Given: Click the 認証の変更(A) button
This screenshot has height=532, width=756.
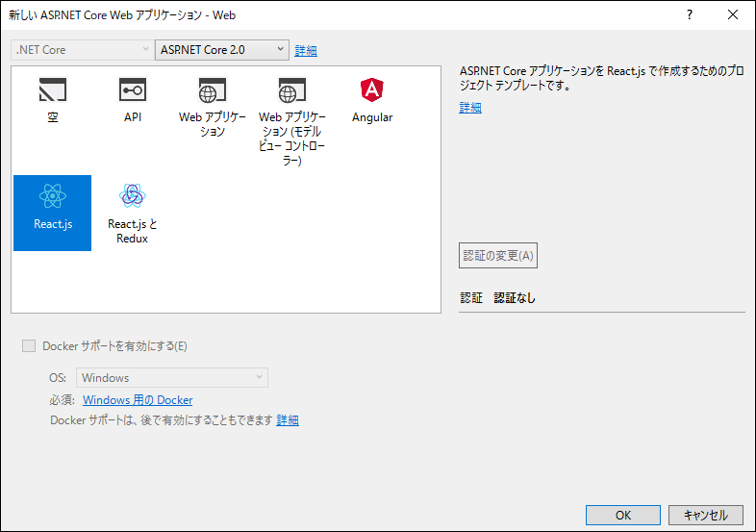Looking at the screenshot, I should coord(498,255).
